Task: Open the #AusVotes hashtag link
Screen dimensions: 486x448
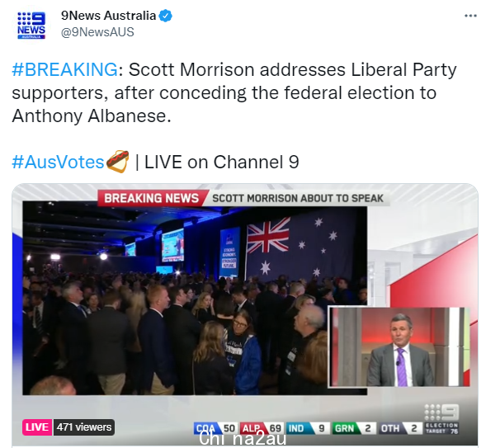Action: 58,162
